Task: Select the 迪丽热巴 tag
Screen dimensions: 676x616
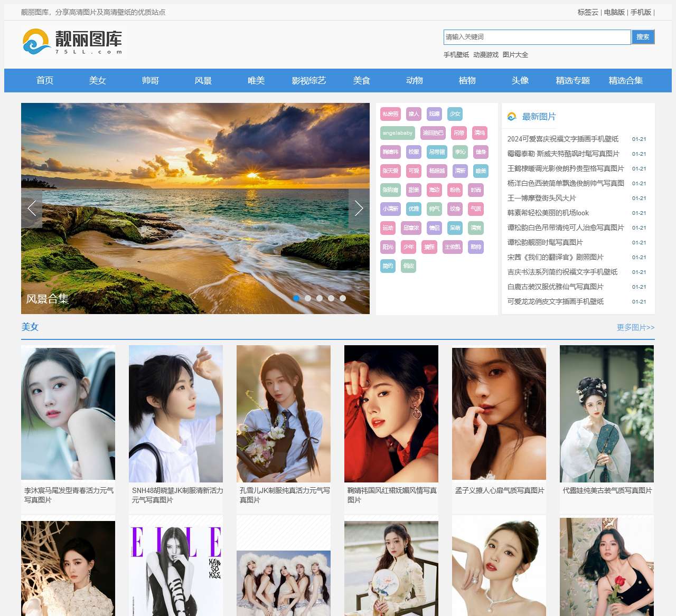Action: tap(433, 133)
